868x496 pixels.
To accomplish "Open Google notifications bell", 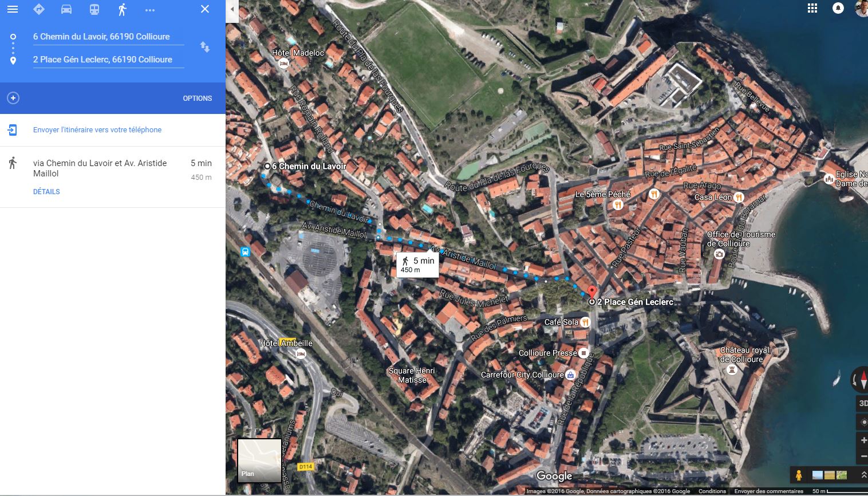I will (838, 9).
